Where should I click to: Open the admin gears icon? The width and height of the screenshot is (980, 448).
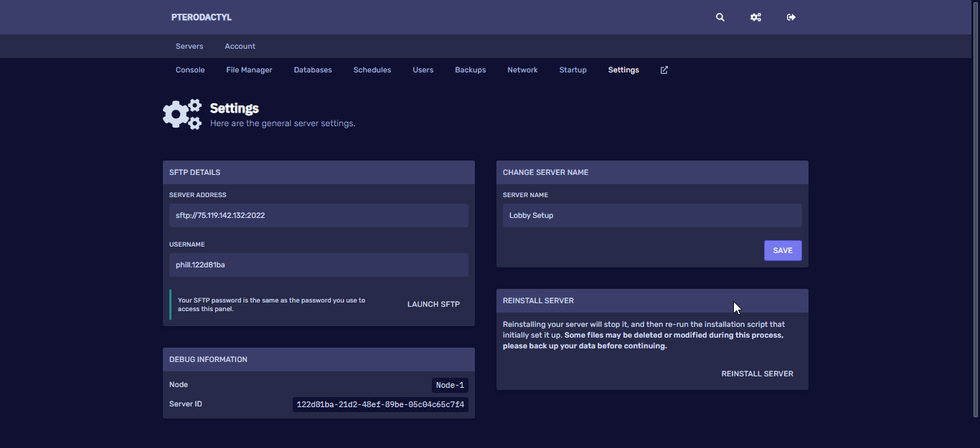(755, 17)
